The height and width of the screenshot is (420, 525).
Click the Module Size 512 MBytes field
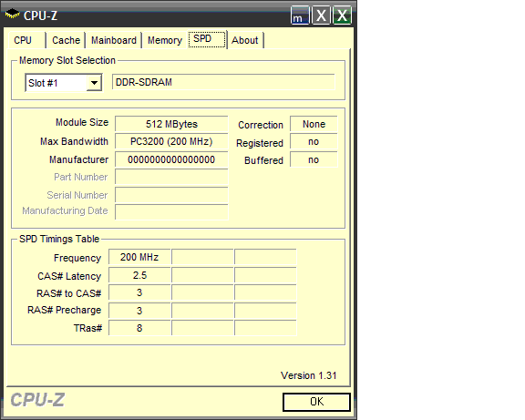coord(171,124)
